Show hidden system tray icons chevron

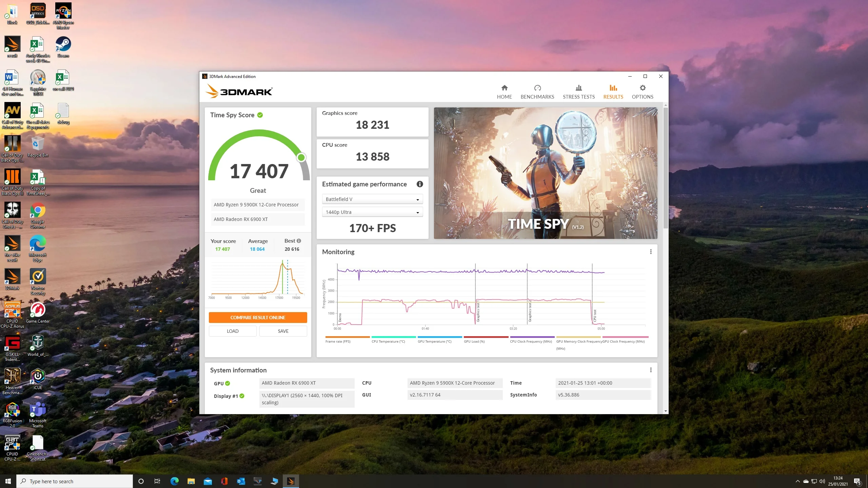(x=797, y=481)
